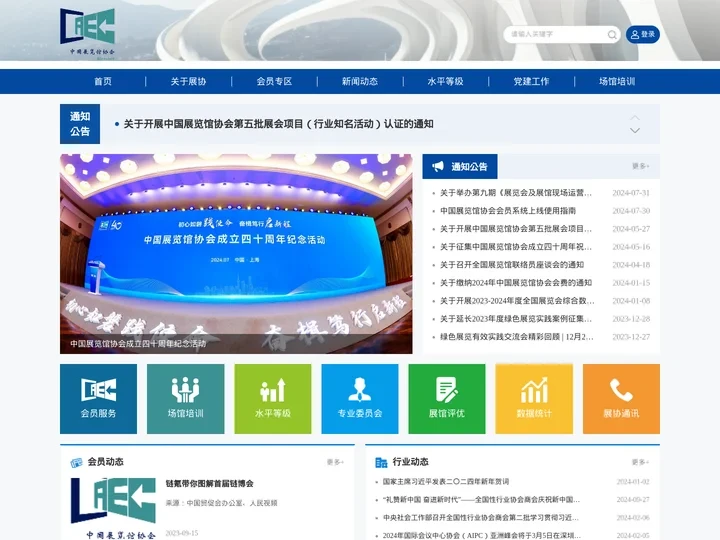Viewport: 720px width, 540px height.
Task: Open the 关于展协 menu item
Action: [188, 81]
